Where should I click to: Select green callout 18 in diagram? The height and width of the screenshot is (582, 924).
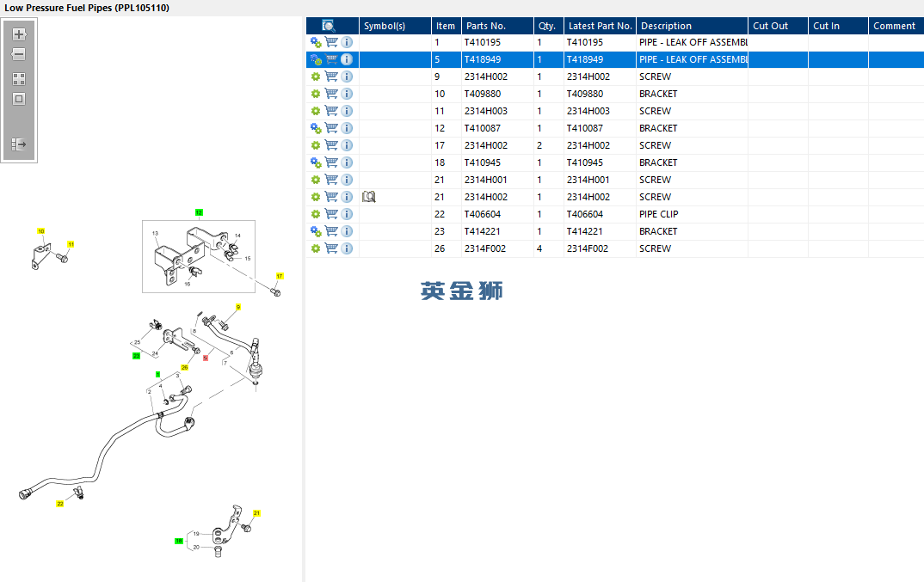(179, 541)
